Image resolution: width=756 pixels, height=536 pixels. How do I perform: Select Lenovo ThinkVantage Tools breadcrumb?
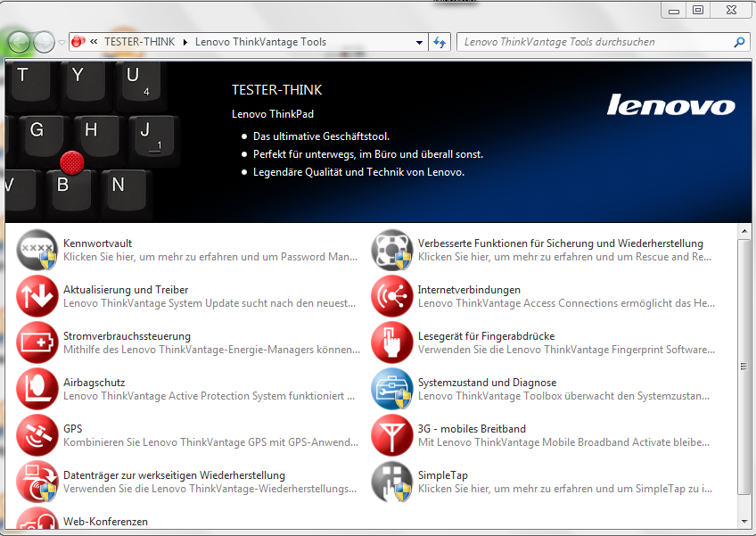point(261,42)
